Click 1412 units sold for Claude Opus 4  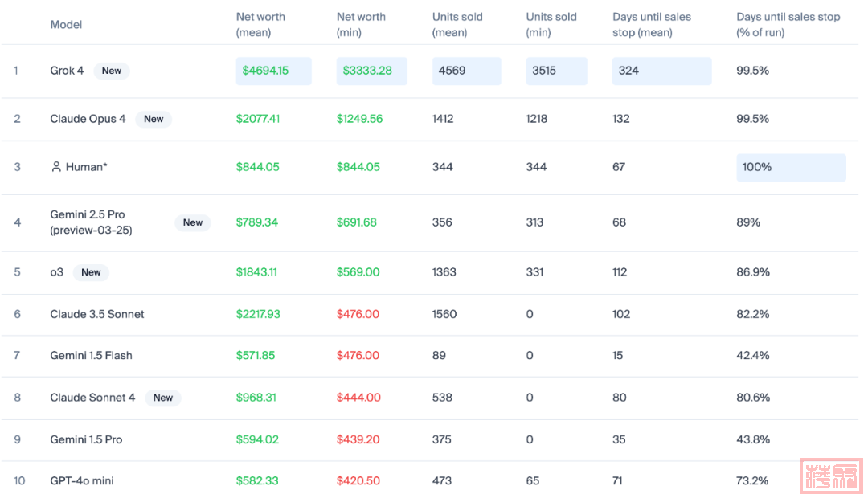pyautogui.click(x=443, y=119)
